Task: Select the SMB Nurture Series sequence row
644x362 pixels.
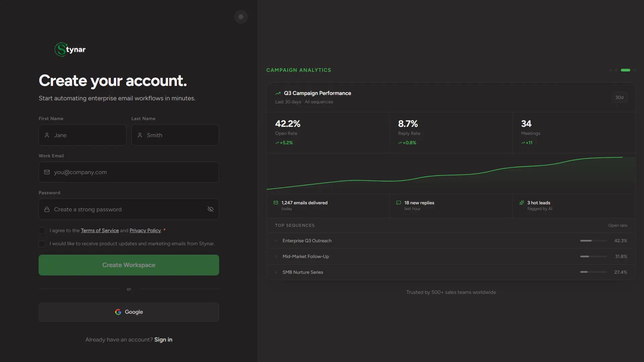Action: click(x=451, y=272)
